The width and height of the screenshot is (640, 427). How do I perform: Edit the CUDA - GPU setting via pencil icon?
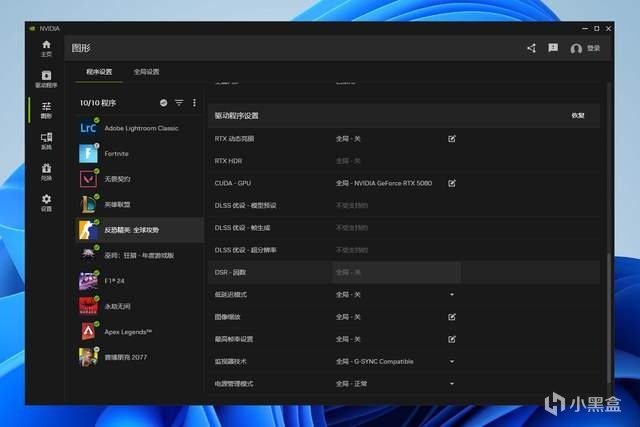451,183
